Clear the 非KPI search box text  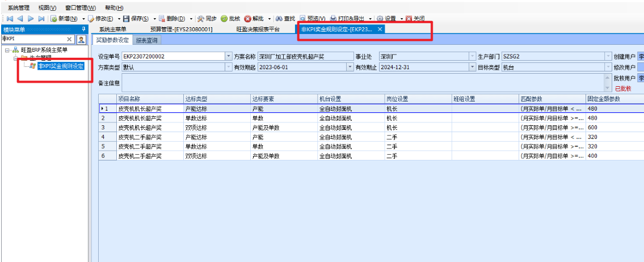click(x=69, y=39)
